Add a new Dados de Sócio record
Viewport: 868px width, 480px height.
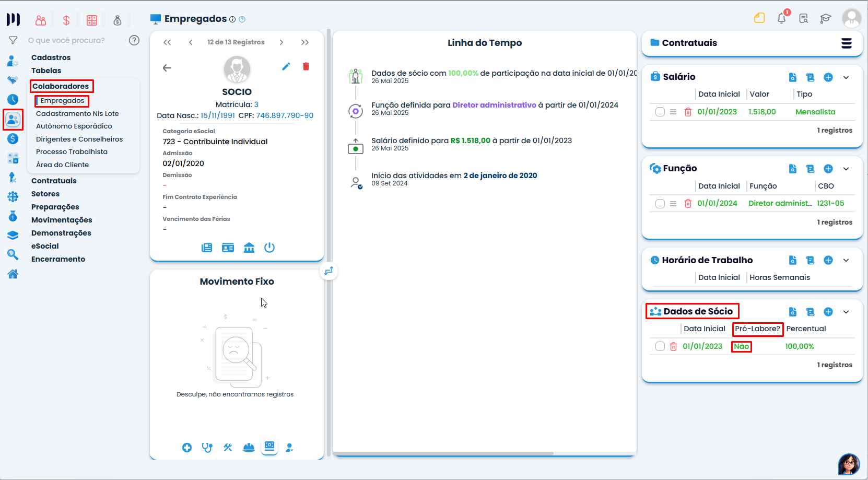coord(828,312)
